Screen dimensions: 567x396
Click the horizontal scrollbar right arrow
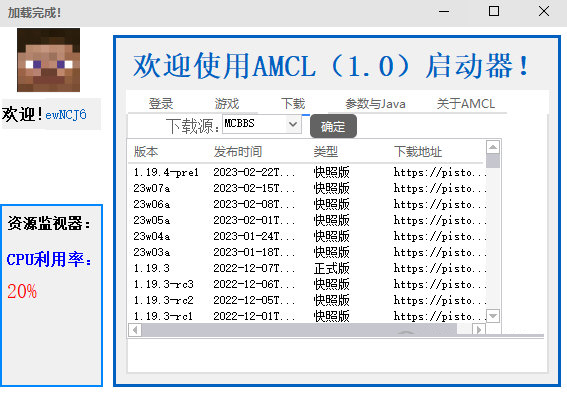click(x=479, y=330)
